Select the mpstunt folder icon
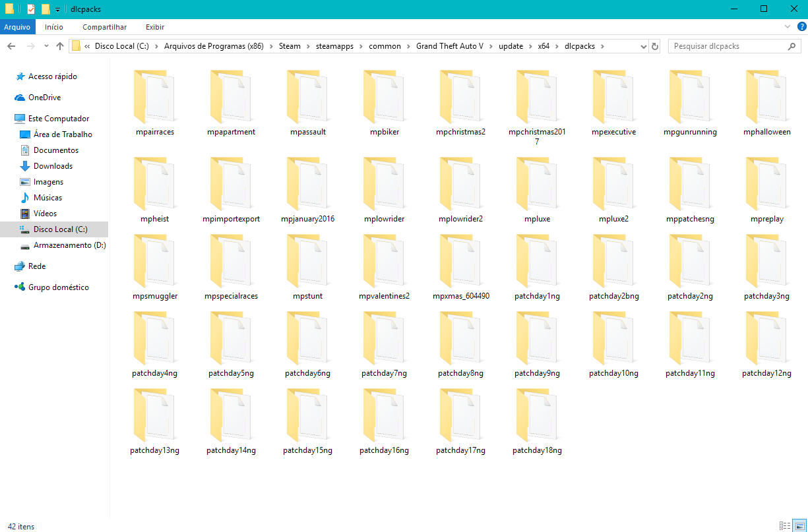 tap(307, 260)
